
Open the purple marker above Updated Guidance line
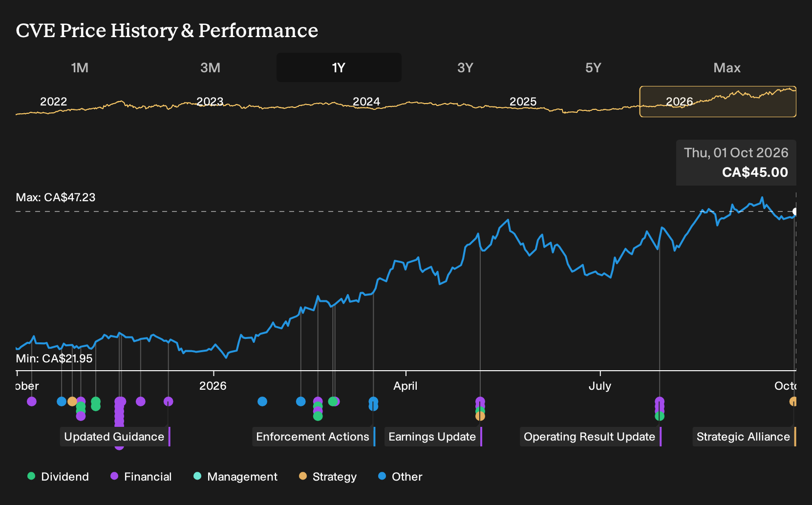[x=169, y=401]
